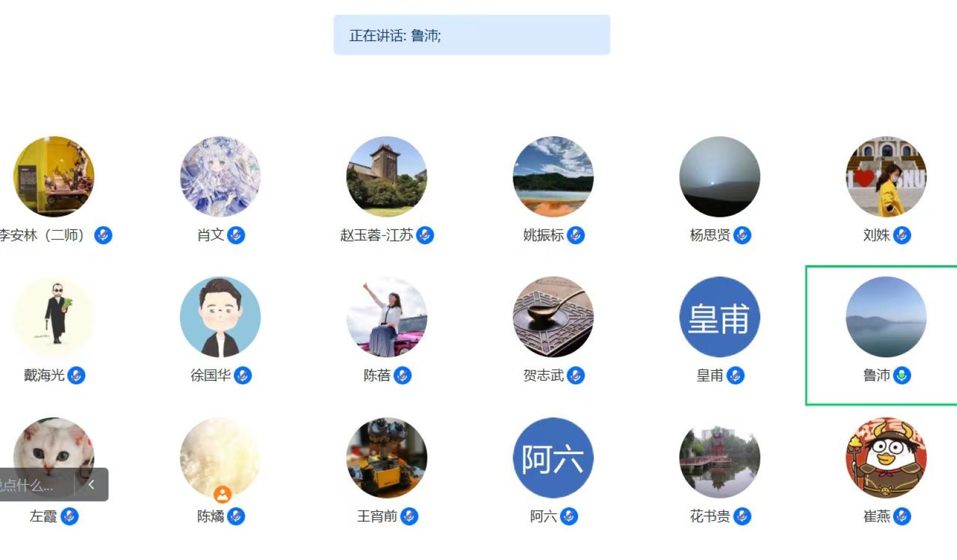The width and height of the screenshot is (957, 560).
Task: Click the muted mic icon beside 贺志武
Action: click(x=576, y=375)
